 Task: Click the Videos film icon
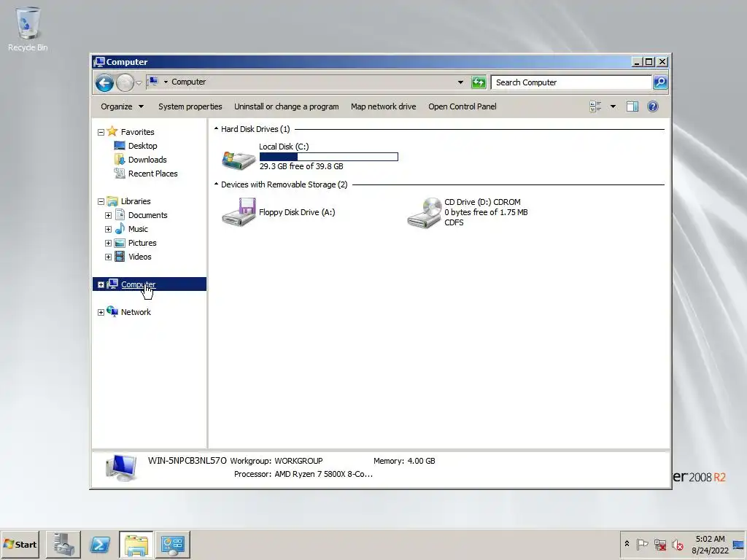120,257
